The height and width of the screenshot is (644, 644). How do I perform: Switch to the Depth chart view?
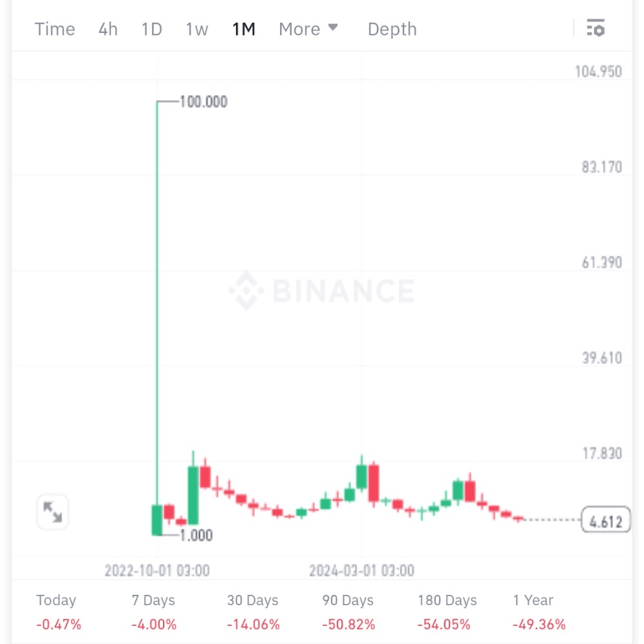(x=392, y=29)
